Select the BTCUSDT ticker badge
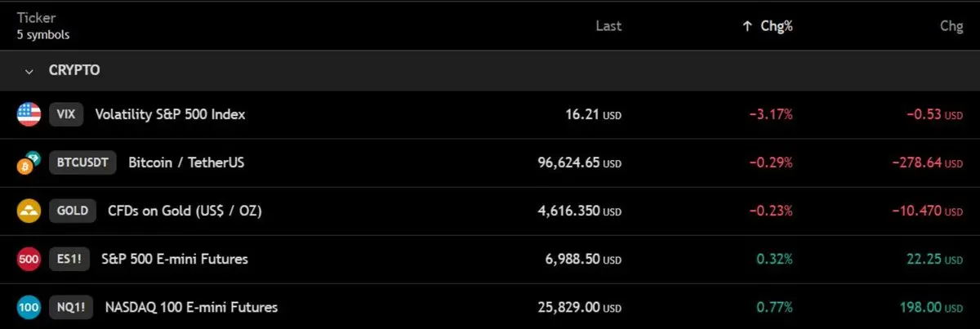Viewport: 980px width, 329px height. pos(83,162)
